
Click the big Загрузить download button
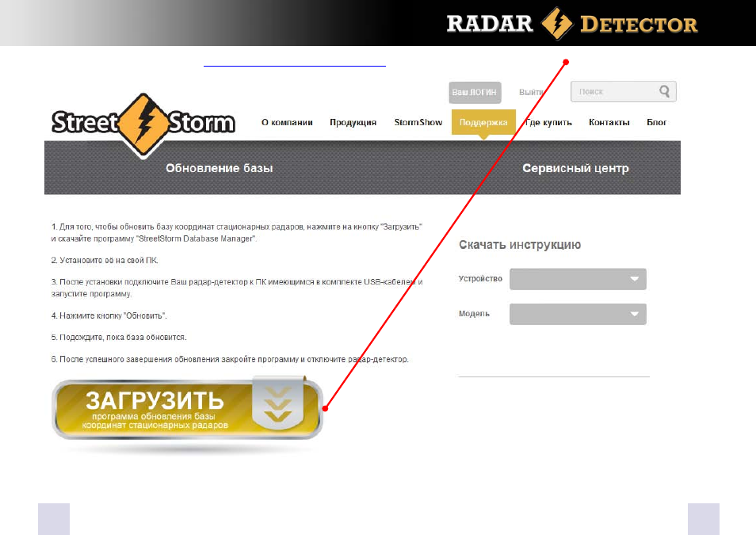[x=187, y=409]
